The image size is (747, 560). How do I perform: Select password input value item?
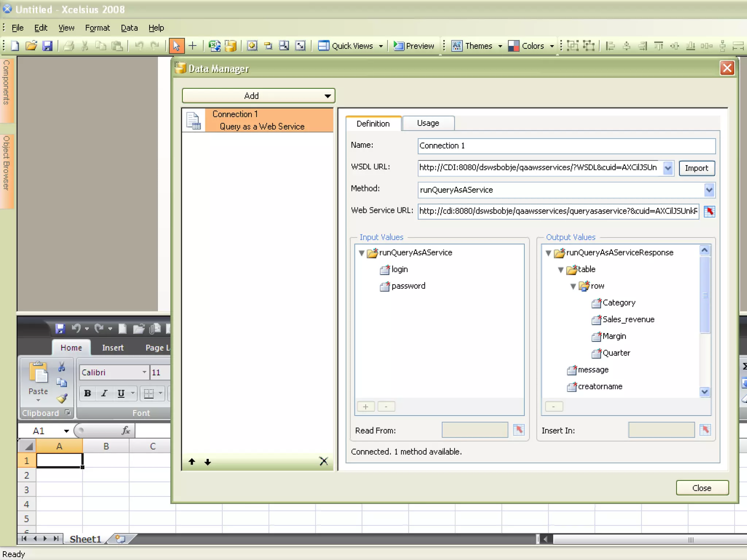pos(403,286)
